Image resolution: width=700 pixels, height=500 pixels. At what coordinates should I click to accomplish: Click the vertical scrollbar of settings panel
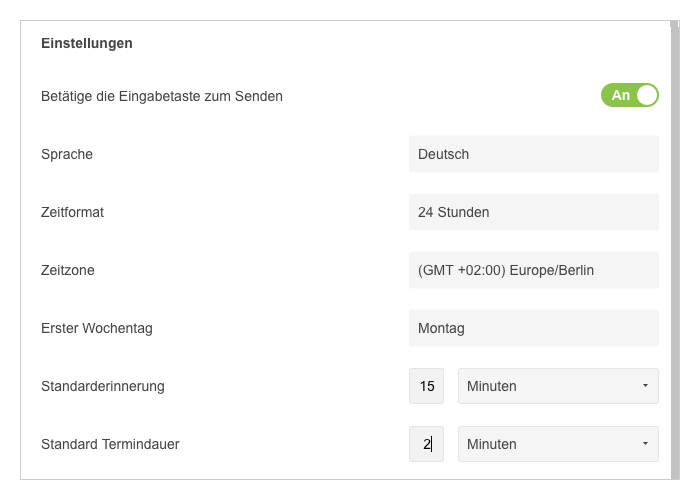point(675,250)
